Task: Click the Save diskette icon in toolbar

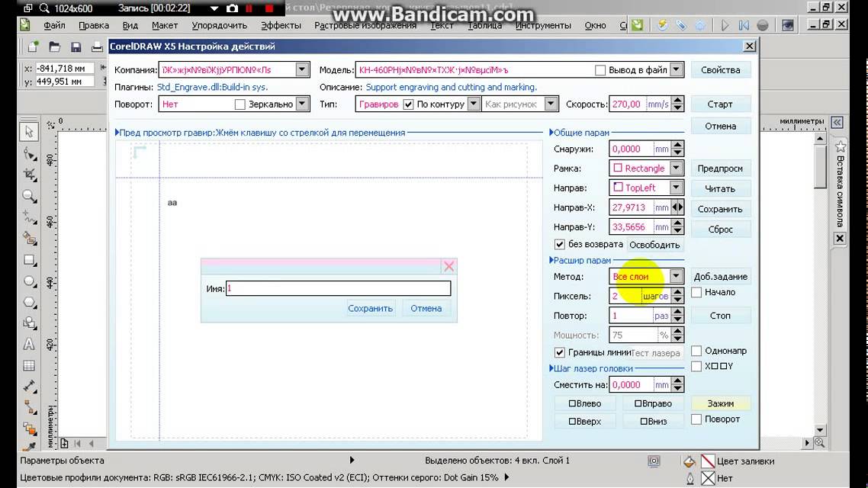Action: click(76, 47)
